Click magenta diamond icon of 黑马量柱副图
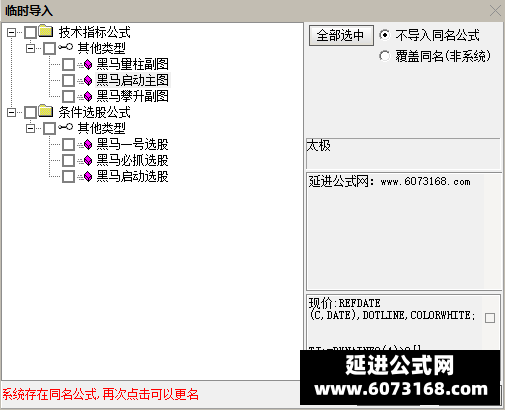Viewport: 505px width, 410px height. click(88, 64)
